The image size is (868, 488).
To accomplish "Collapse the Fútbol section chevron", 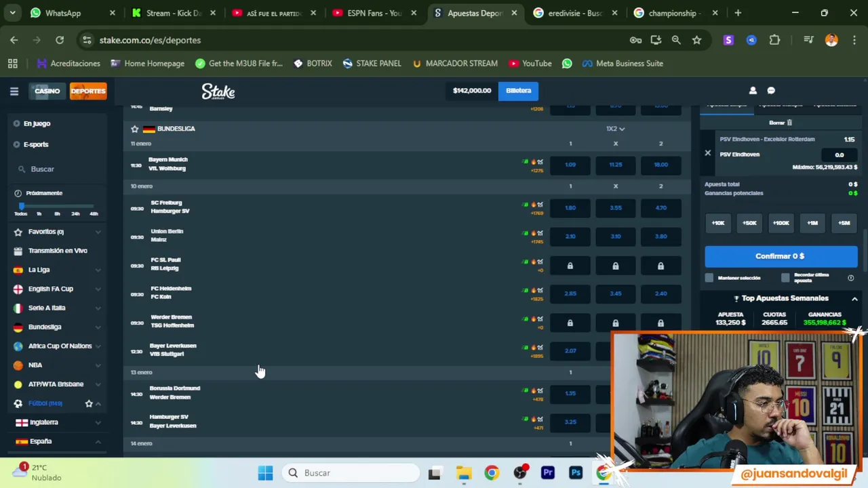I will coord(98,403).
